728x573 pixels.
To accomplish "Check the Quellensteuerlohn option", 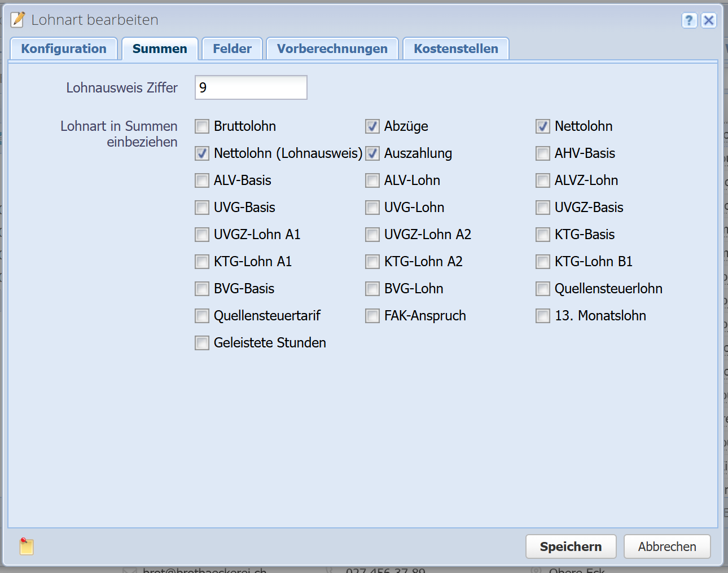I will pos(543,289).
